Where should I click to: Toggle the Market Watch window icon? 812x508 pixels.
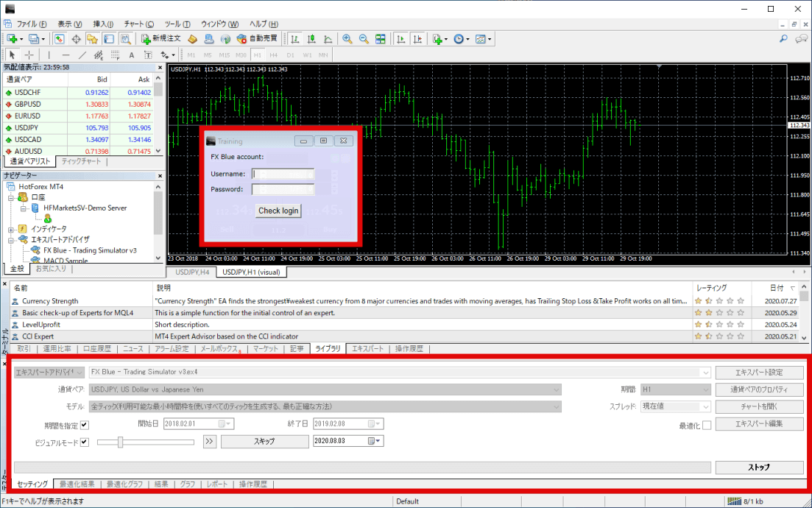point(59,39)
